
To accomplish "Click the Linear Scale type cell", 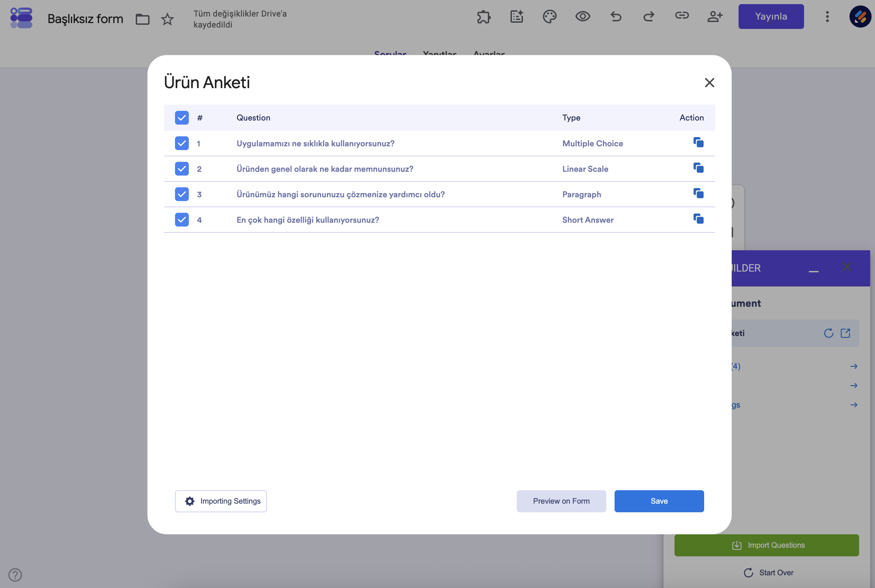I will pos(585,169).
